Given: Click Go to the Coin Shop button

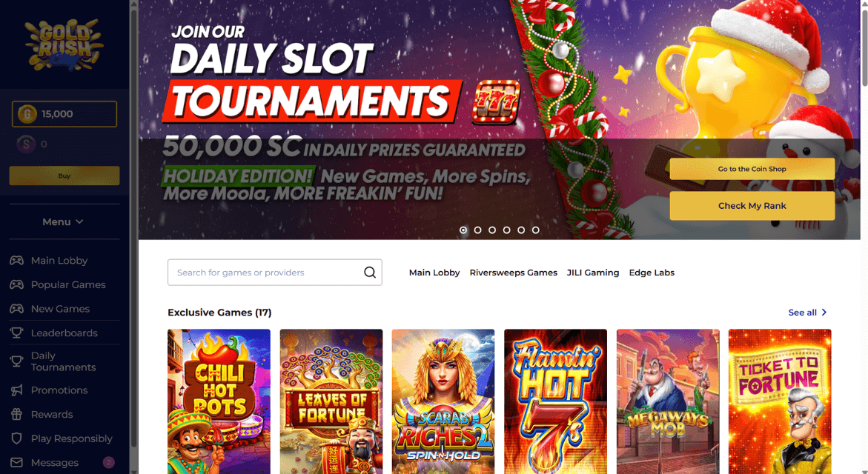Looking at the screenshot, I should tap(752, 169).
